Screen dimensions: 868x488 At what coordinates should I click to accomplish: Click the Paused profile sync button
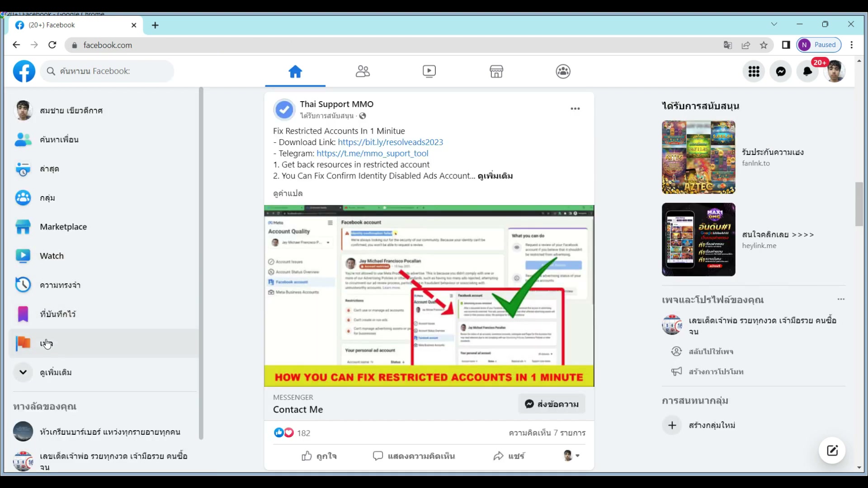(819, 45)
